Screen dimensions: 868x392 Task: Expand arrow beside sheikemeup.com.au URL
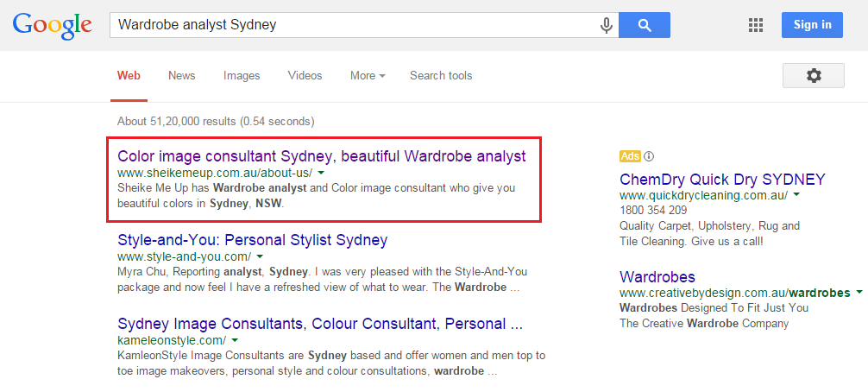[322, 172]
